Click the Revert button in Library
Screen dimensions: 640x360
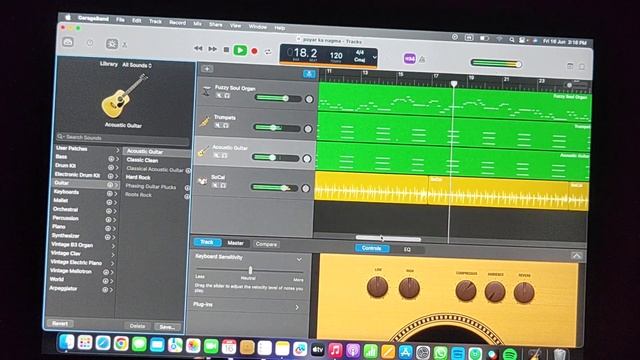coord(60,323)
